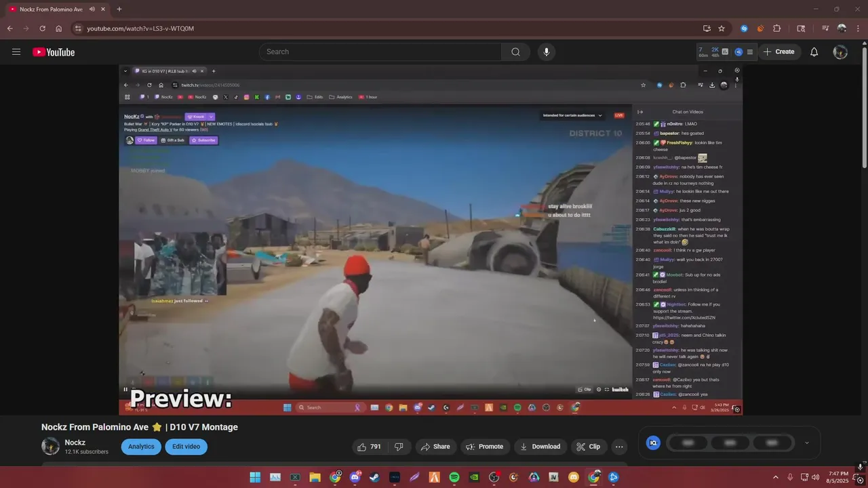Viewport: 868px width, 488px height.
Task: Open Spotify from the taskbar
Action: [454, 477]
